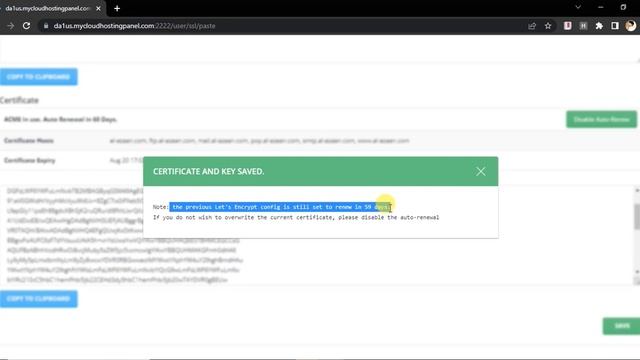This screenshot has width=640, height=360.
Task: Click the scroll down arrow of text area
Action: pos(637,271)
